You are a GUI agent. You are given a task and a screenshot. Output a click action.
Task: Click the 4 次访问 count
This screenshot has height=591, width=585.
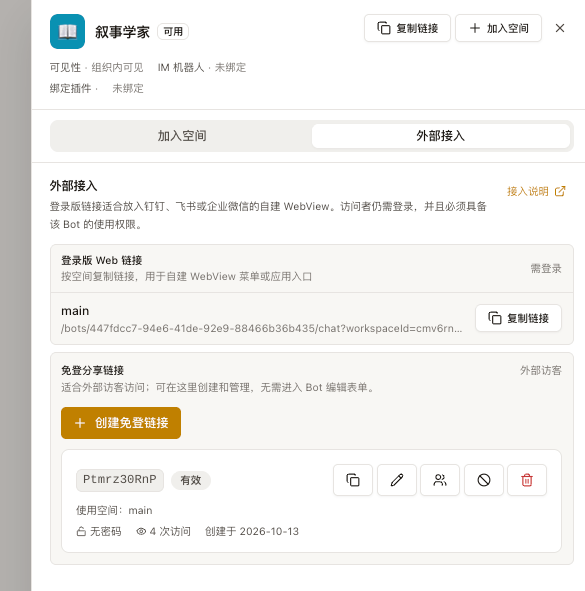[x=163, y=531]
